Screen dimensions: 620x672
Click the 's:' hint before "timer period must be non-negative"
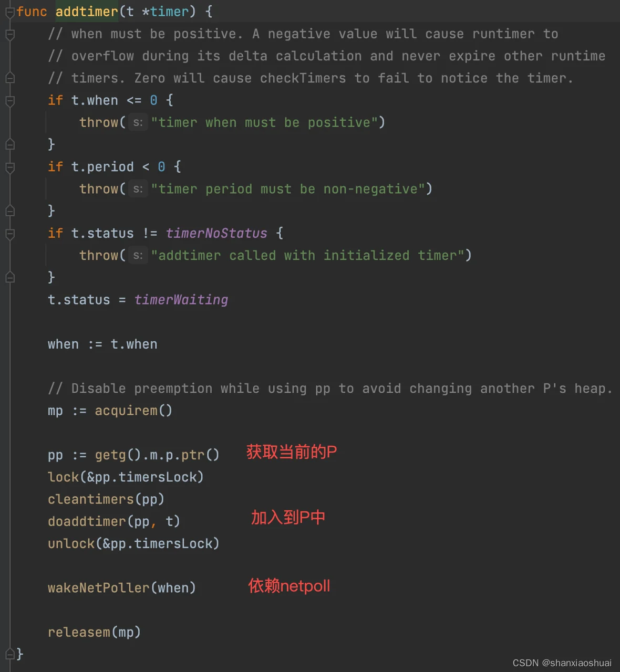[138, 189]
